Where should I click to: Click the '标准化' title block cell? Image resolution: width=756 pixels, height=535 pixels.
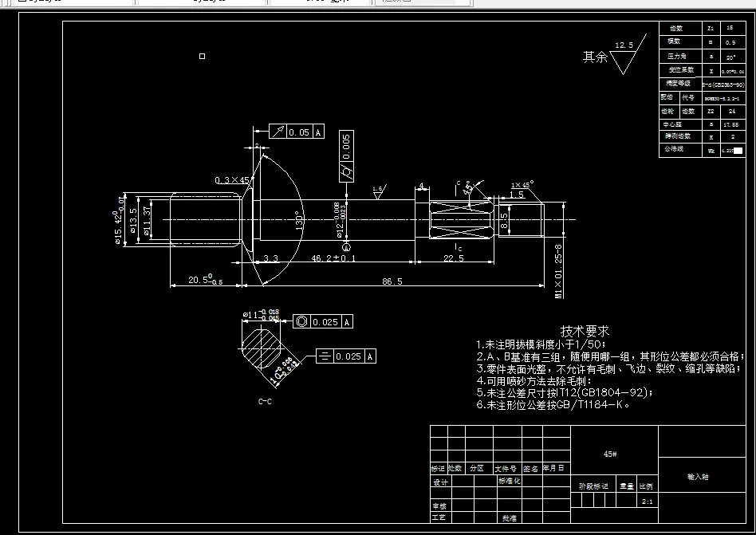509,481
